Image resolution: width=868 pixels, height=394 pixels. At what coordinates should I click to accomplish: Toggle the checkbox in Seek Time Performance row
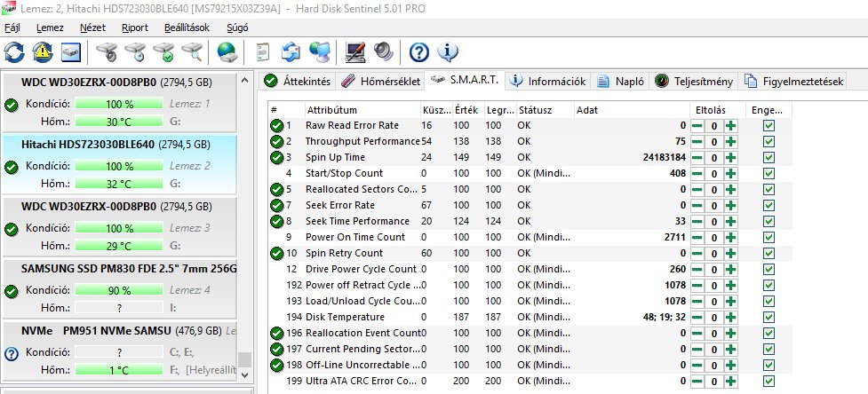click(768, 222)
